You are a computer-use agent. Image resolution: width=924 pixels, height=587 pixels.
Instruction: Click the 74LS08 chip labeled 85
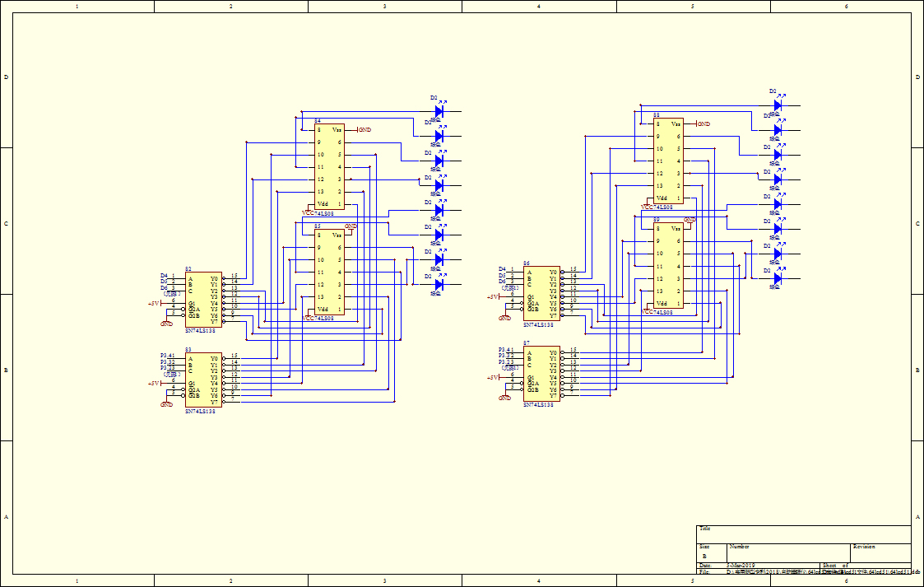point(330,272)
